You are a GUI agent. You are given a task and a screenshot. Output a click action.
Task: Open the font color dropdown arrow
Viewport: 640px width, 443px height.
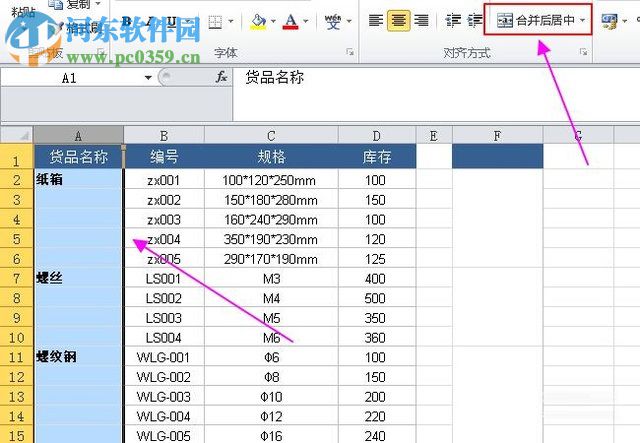pos(306,21)
